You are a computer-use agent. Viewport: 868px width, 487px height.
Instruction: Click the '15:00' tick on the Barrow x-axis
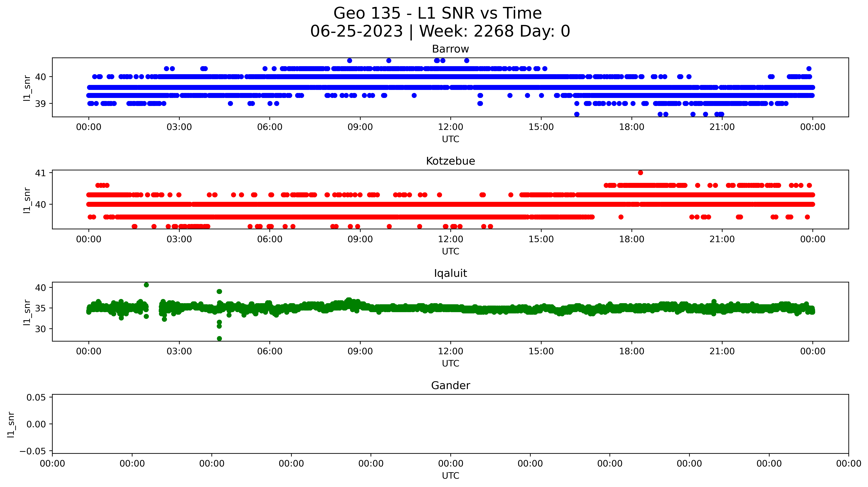(x=541, y=127)
